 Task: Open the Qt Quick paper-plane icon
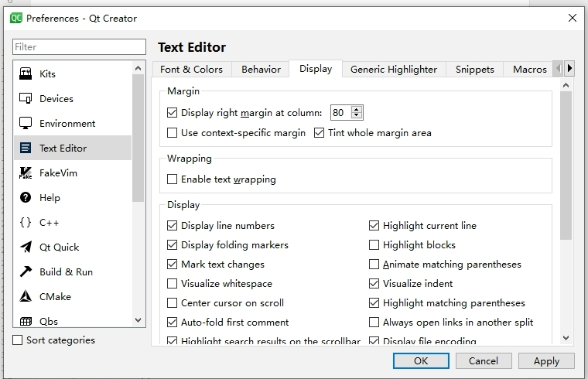(x=26, y=247)
